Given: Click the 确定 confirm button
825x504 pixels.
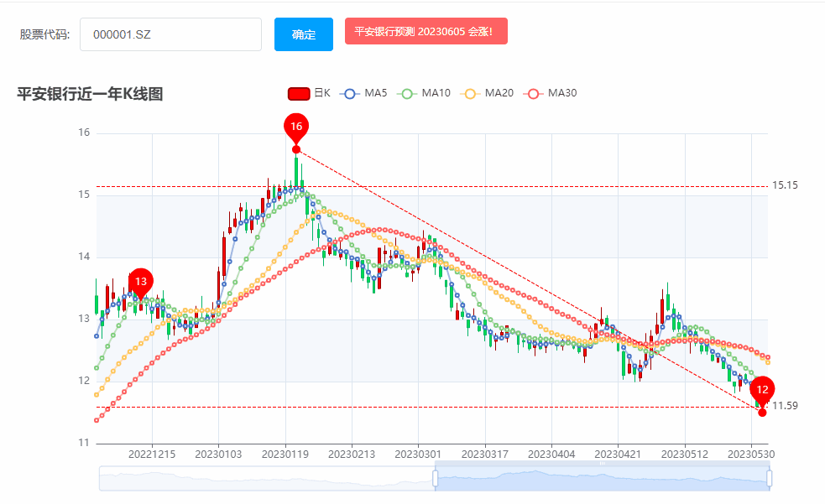Looking at the screenshot, I should (304, 34).
